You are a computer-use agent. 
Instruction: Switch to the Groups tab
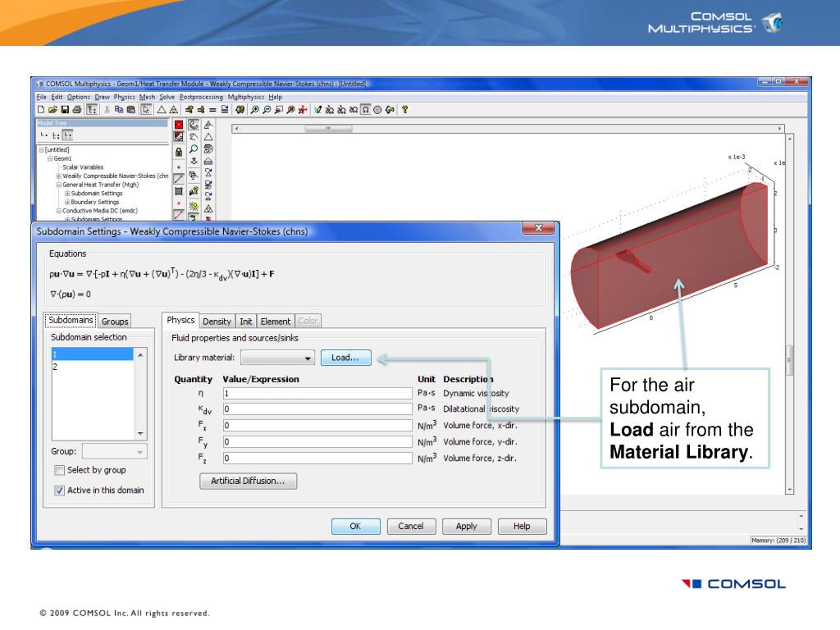point(115,322)
